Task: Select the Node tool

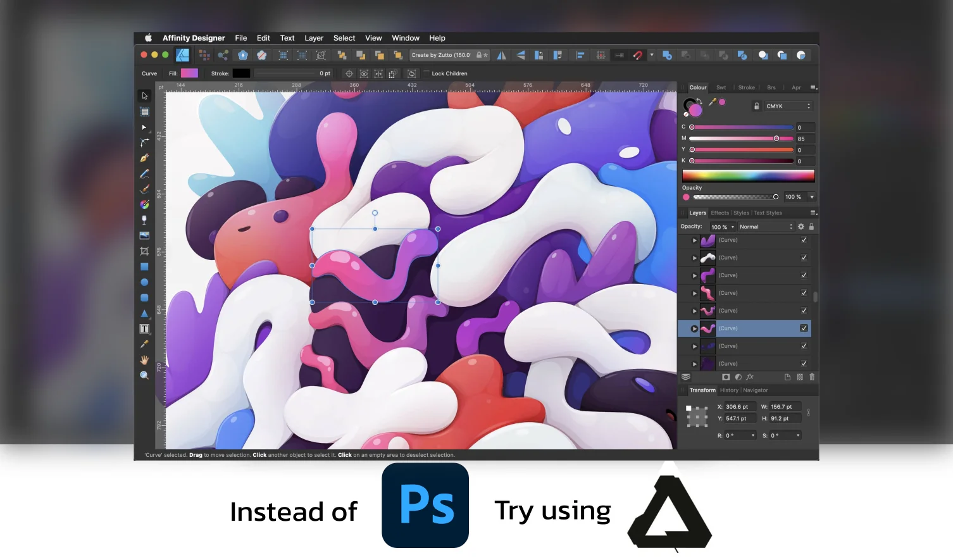Action: click(144, 127)
